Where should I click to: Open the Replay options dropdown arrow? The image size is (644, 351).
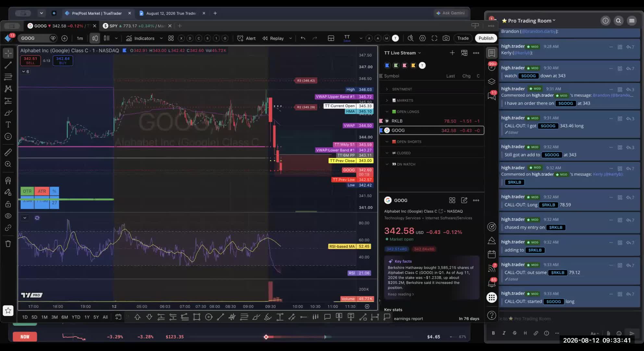[x=290, y=38]
